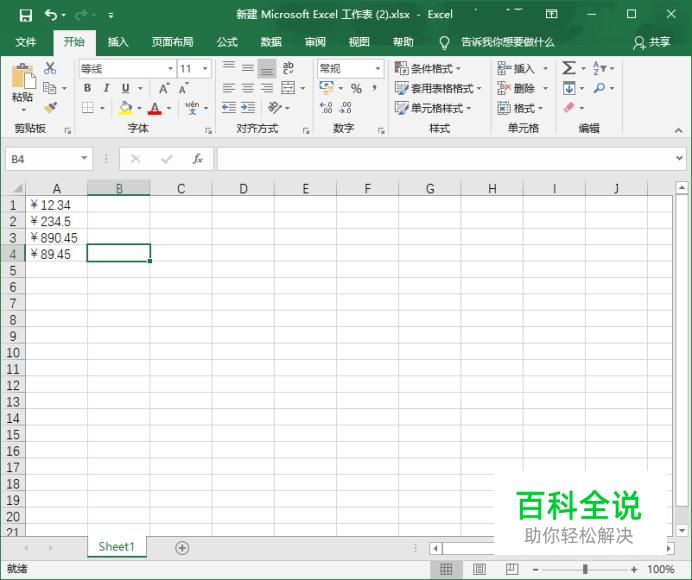Click Insert cells button
This screenshot has width=692, height=580.
pos(516,68)
